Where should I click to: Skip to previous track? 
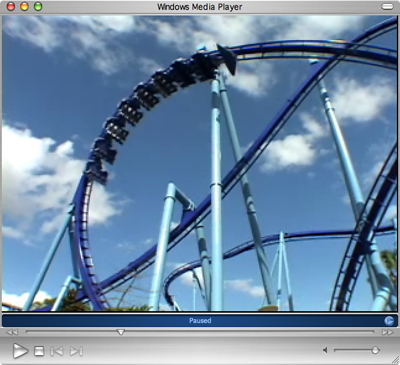click(x=56, y=351)
